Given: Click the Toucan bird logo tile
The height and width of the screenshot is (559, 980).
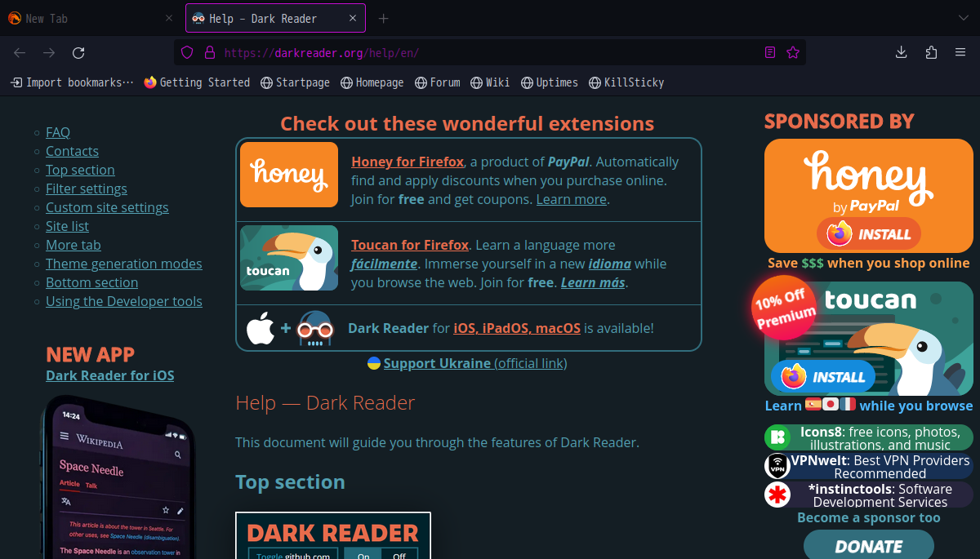Looking at the screenshot, I should click(x=289, y=258).
